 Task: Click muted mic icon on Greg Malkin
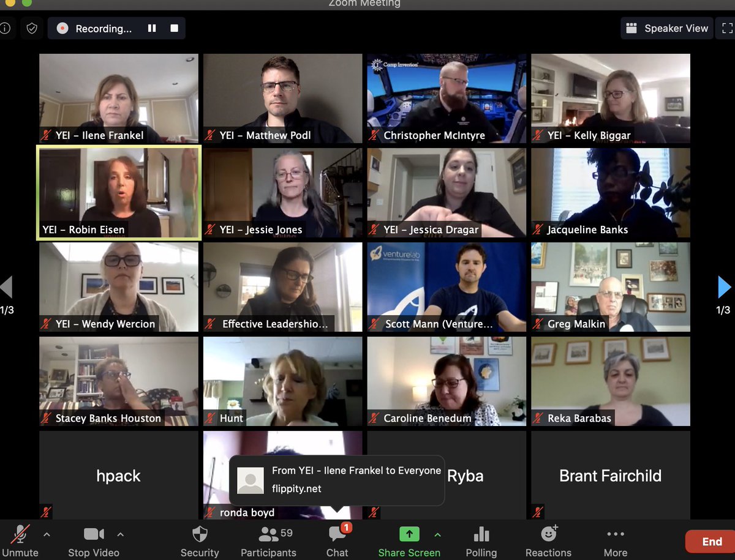pos(538,324)
